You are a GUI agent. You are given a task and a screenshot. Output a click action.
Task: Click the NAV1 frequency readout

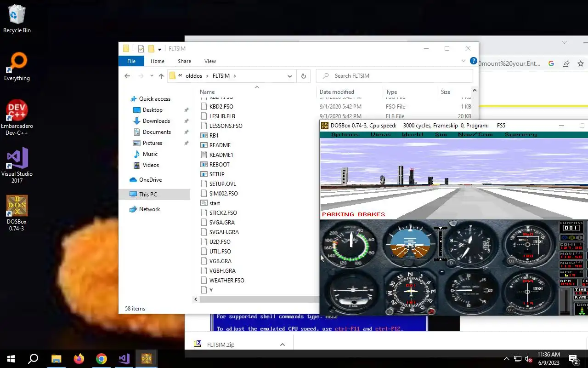coord(571,256)
